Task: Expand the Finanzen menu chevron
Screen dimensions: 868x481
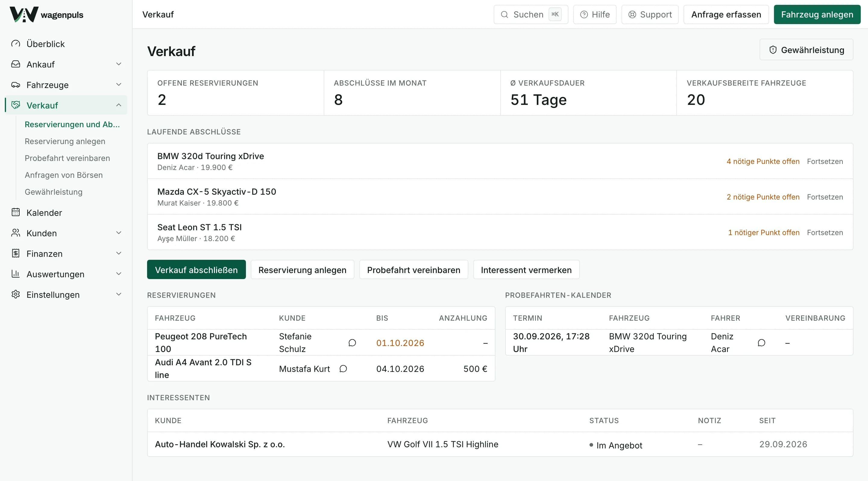Action: coord(119,253)
